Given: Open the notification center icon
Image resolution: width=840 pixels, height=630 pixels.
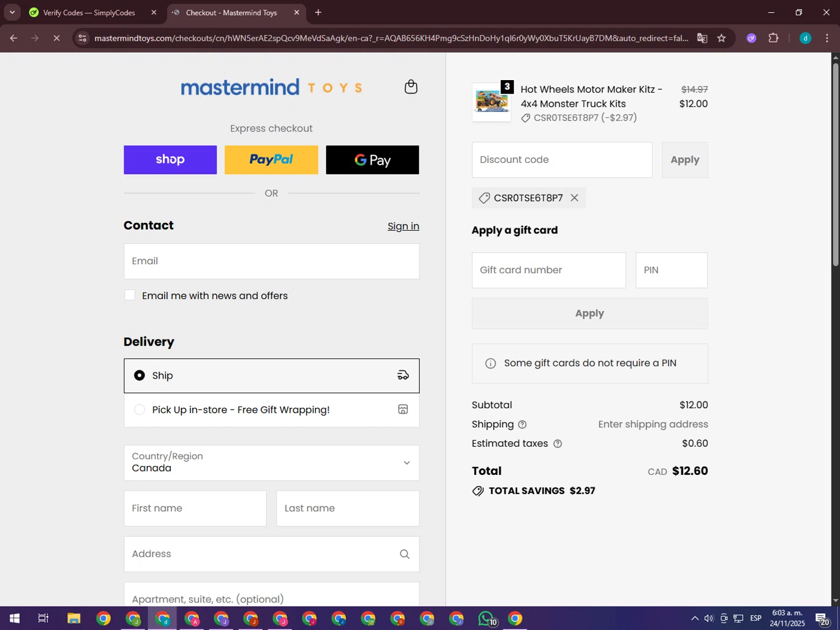Looking at the screenshot, I should click(x=823, y=618).
